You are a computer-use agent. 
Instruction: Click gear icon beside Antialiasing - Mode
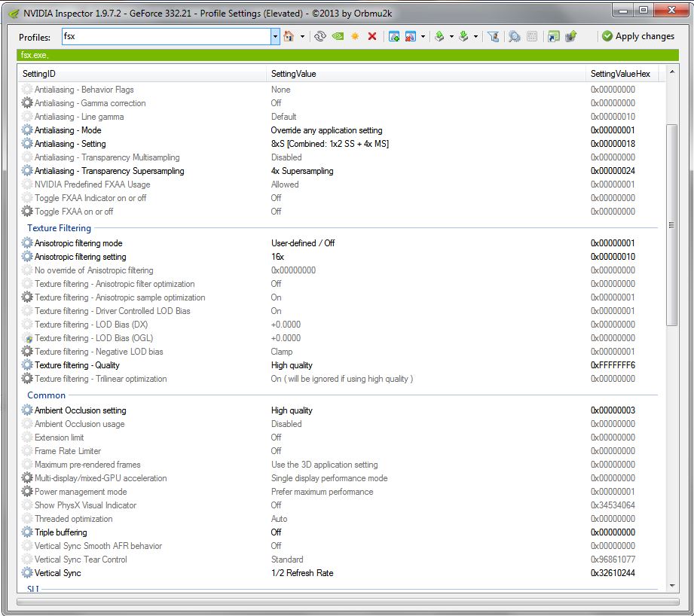(27, 130)
